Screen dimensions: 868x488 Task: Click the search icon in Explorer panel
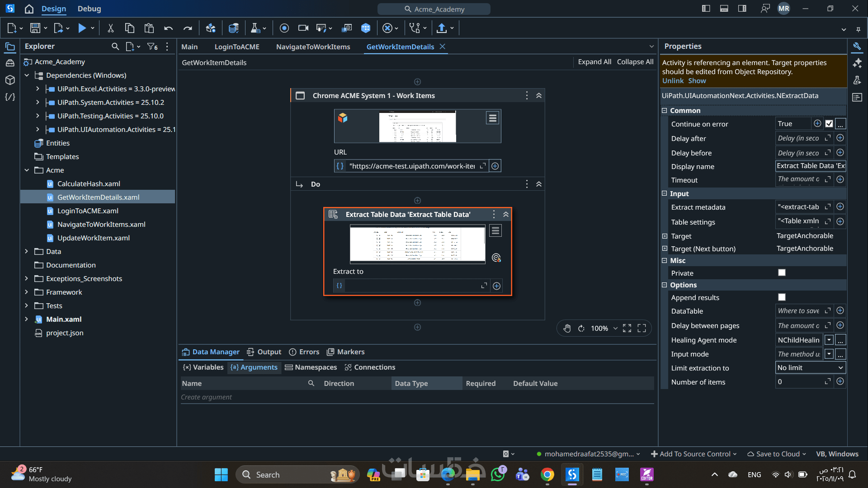[x=115, y=46]
